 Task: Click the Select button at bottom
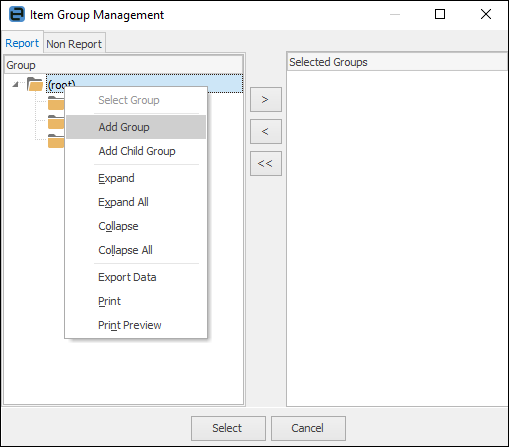tap(228, 428)
